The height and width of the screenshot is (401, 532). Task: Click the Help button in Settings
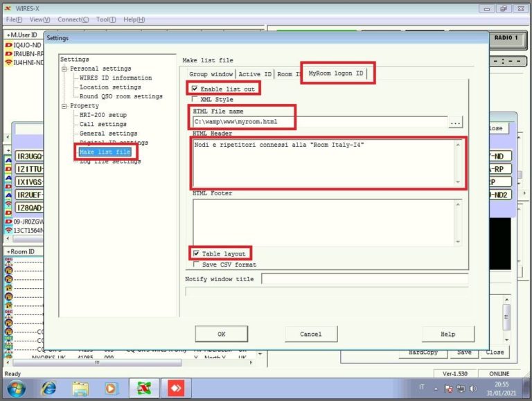point(448,334)
